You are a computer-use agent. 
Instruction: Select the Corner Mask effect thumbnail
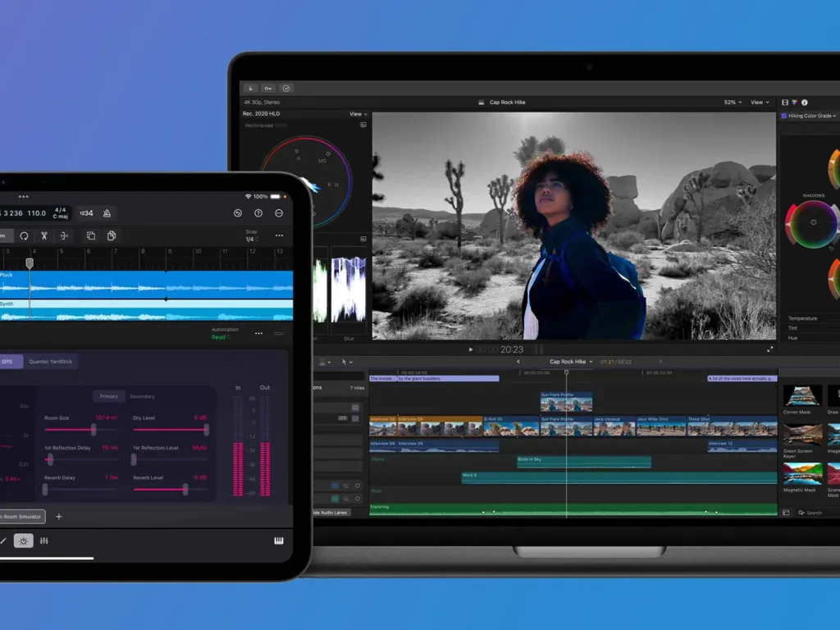pos(802,396)
